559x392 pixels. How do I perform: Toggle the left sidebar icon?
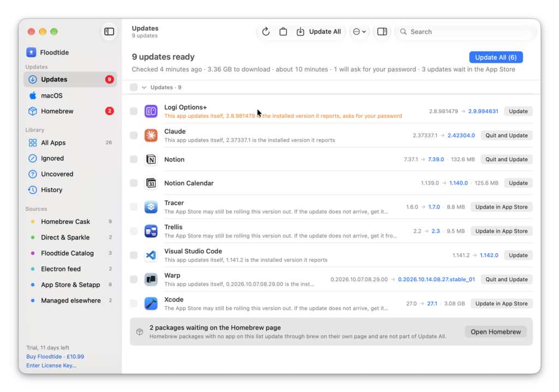coord(109,32)
